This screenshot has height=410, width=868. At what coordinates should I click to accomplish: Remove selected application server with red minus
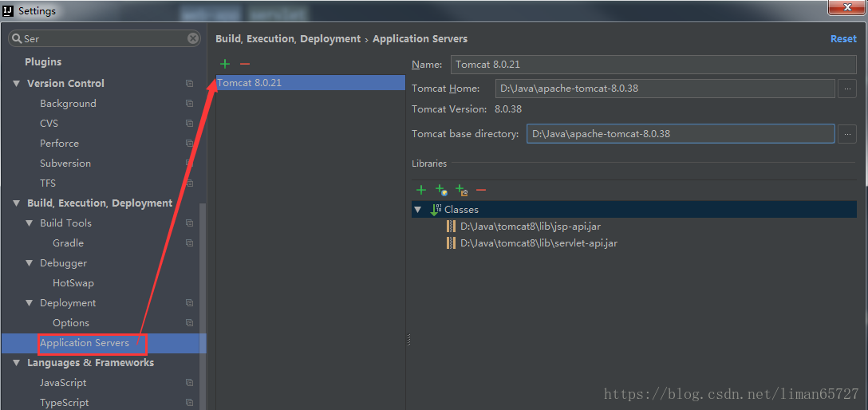point(245,64)
